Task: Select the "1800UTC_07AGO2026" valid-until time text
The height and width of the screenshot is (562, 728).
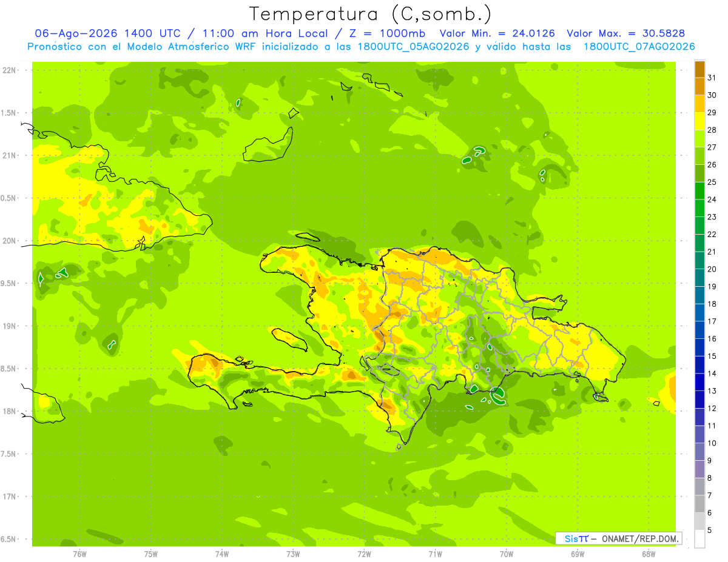Action: [x=639, y=47]
